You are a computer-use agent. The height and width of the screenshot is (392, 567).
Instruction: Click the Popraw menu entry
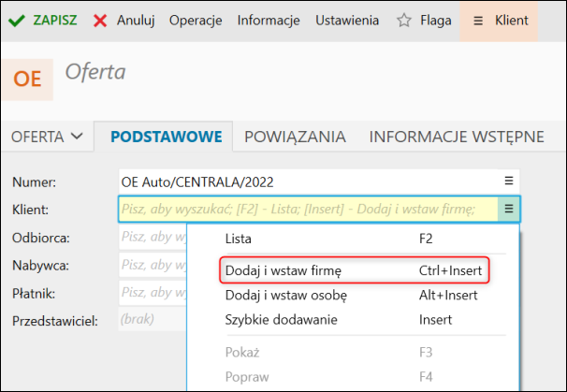coord(354,377)
